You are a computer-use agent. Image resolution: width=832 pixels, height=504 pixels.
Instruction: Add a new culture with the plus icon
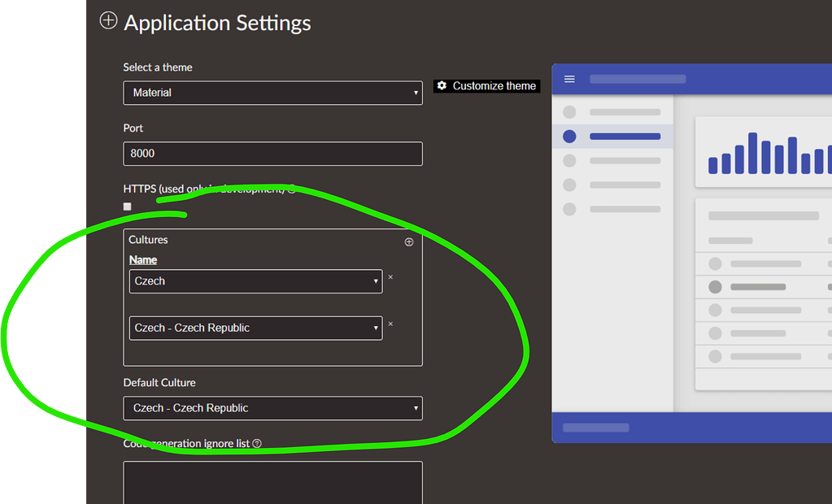coord(409,241)
